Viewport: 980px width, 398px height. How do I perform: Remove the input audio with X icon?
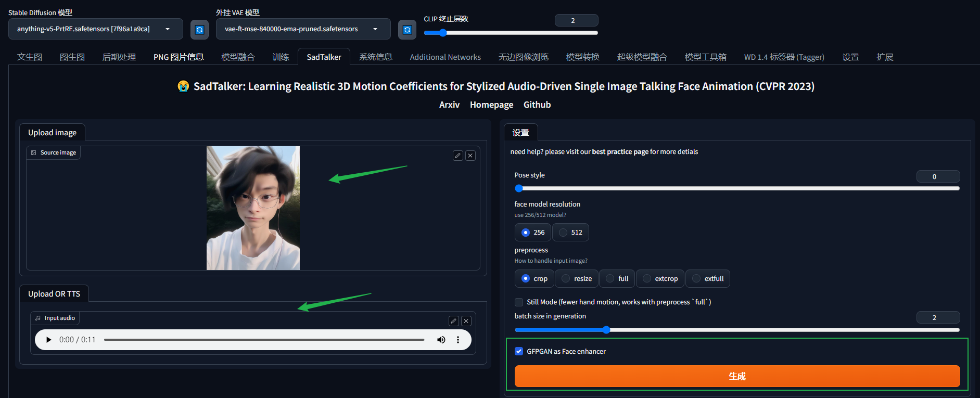click(x=466, y=321)
